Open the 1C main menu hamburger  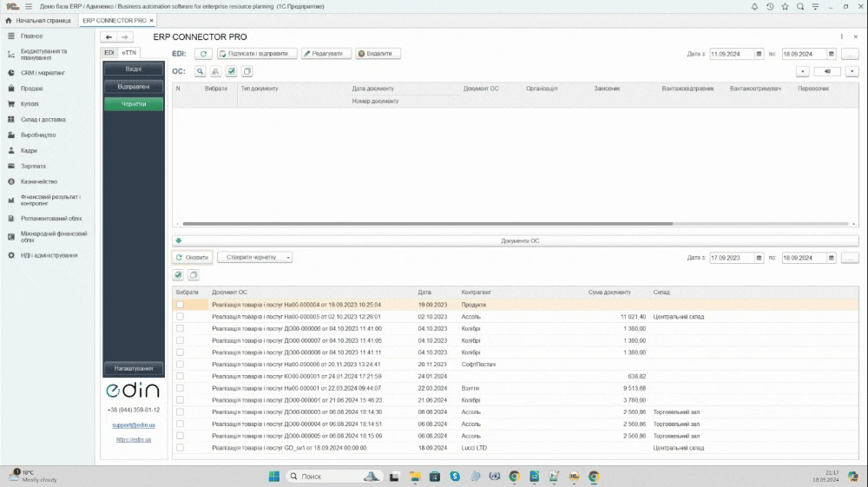[x=29, y=6]
